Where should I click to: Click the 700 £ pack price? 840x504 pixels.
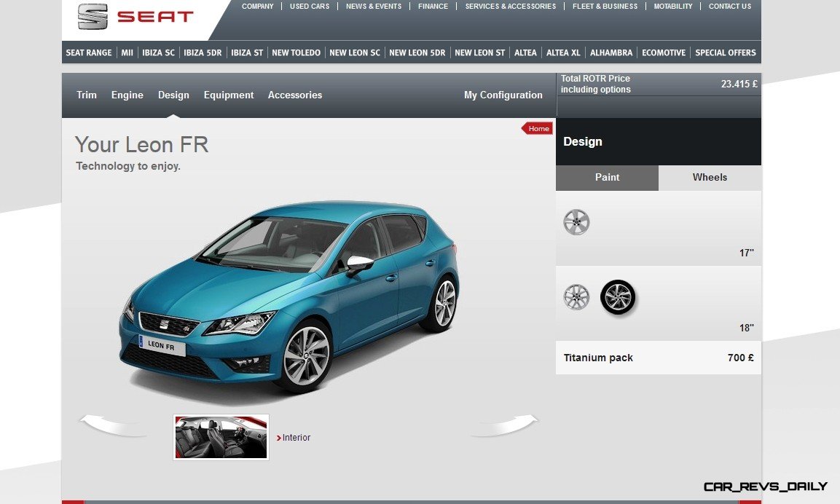point(741,358)
